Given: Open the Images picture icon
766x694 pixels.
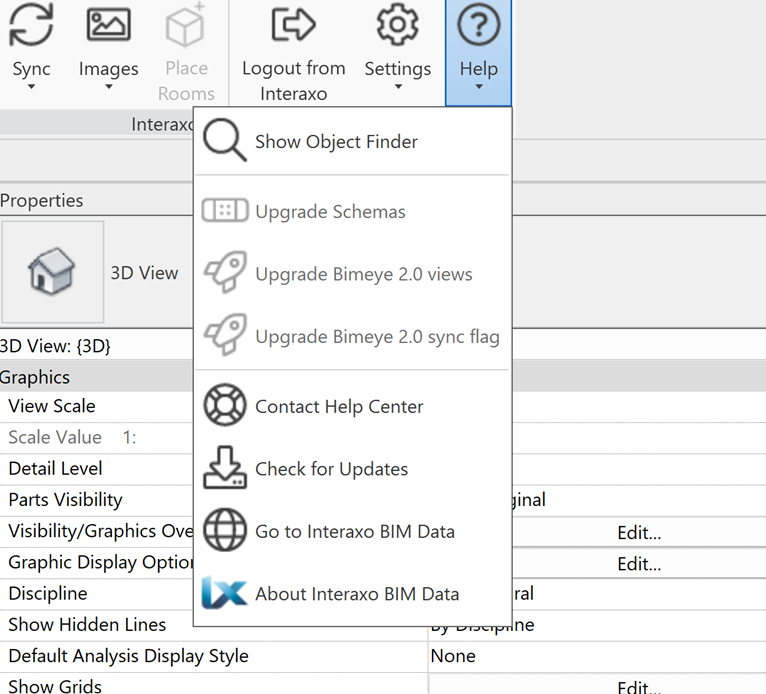Looking at the screenshot, I should [x=108, y=24].
